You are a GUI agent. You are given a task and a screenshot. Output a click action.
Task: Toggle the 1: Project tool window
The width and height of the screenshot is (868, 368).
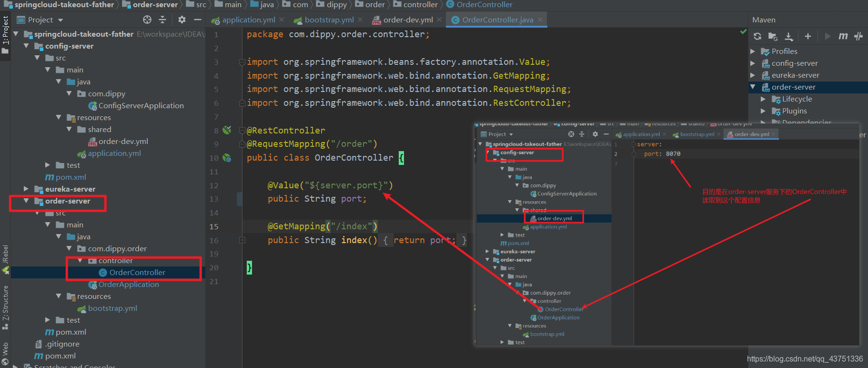(5, 34)
